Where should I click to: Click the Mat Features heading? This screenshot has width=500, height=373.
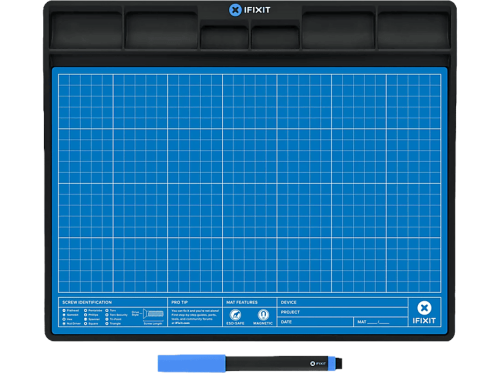pyautogui.click(x=242, y=302)
